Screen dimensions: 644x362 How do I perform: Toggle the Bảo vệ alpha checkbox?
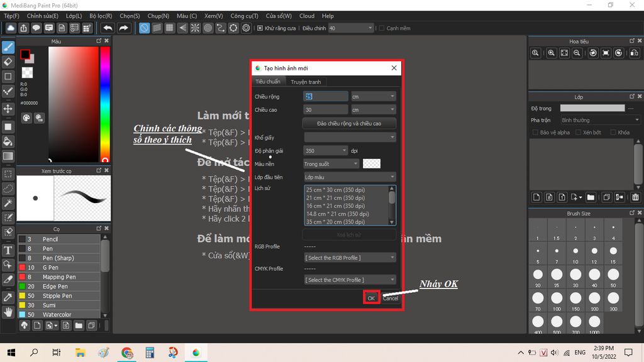tap(535, 132)
